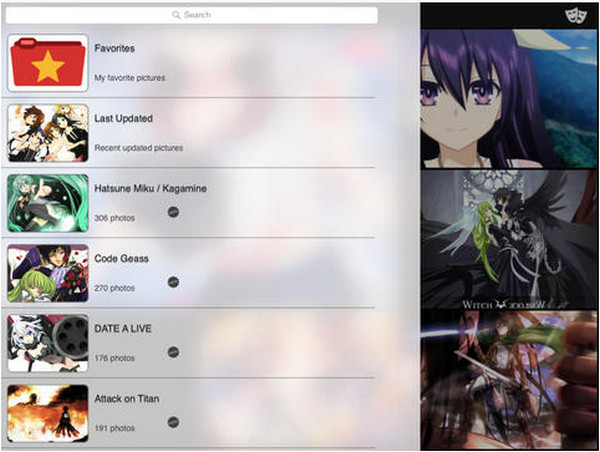Tap the theater masks icon
600x452 pixels.
(576, 16)
